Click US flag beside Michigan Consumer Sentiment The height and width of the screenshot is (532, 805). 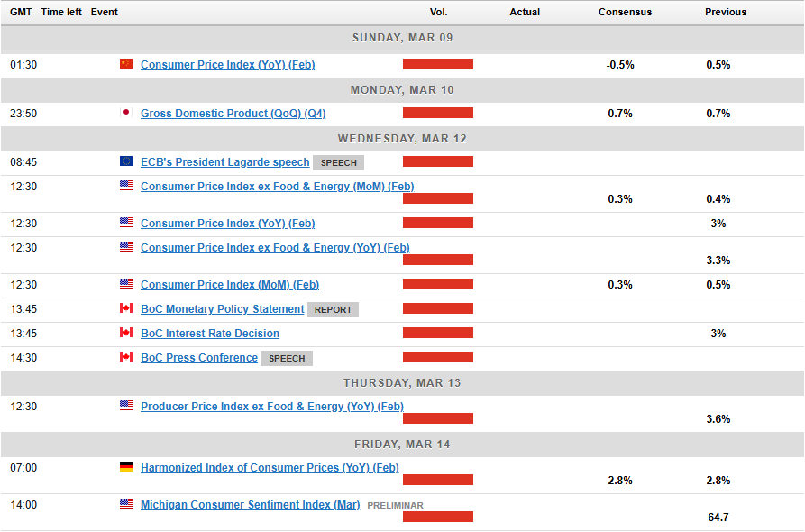click(126, 504)
